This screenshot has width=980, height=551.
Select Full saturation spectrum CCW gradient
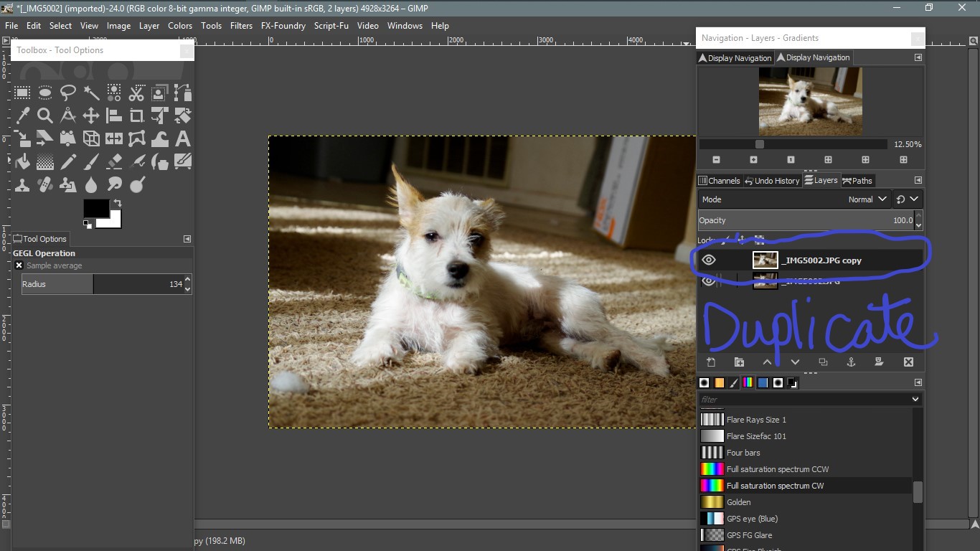tap(805, 469)
